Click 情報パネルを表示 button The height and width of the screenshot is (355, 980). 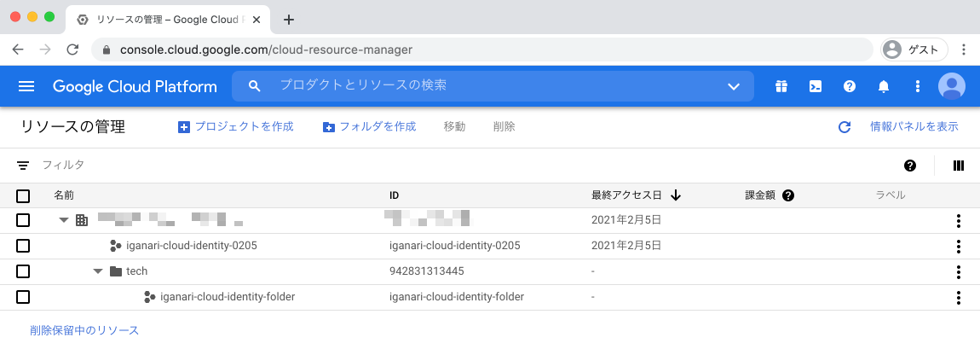tap(914, 127)
